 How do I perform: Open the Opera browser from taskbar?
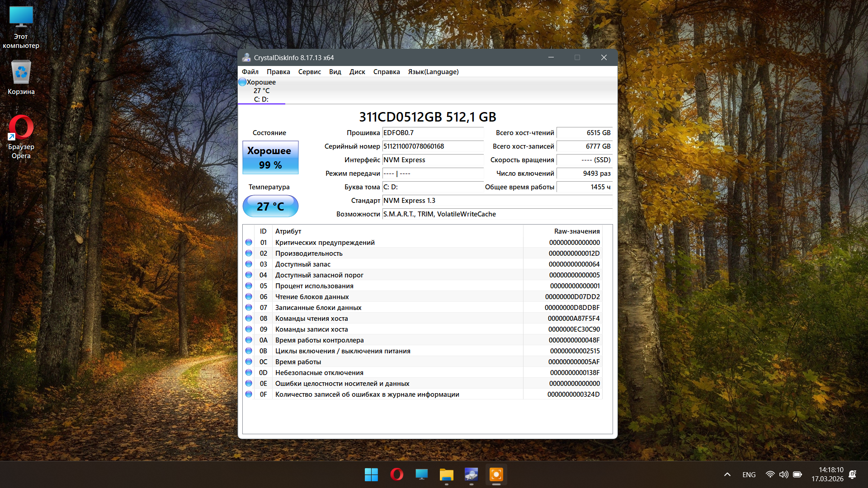coord(396,474)
